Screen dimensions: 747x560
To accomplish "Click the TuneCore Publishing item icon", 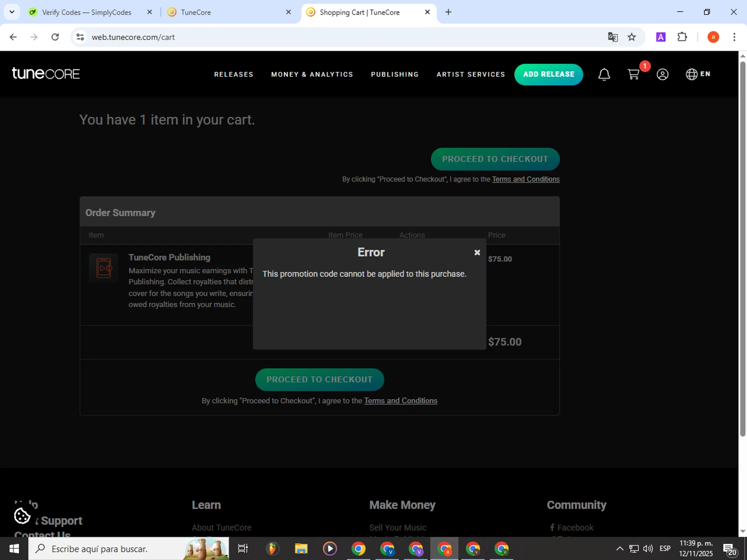I will tap(104, 268).
